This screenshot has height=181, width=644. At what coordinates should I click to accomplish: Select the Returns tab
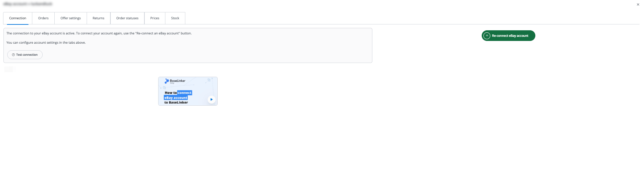[x=98, y=18]
